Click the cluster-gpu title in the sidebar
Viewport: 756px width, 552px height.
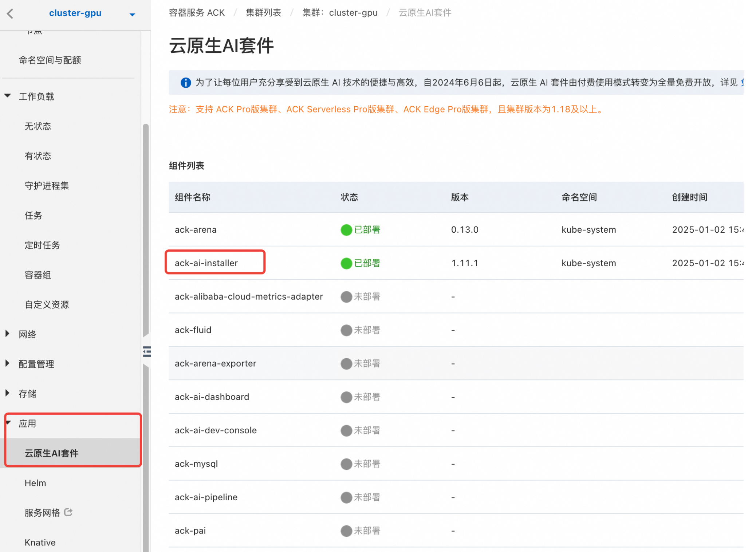click(x=75, y=13)
